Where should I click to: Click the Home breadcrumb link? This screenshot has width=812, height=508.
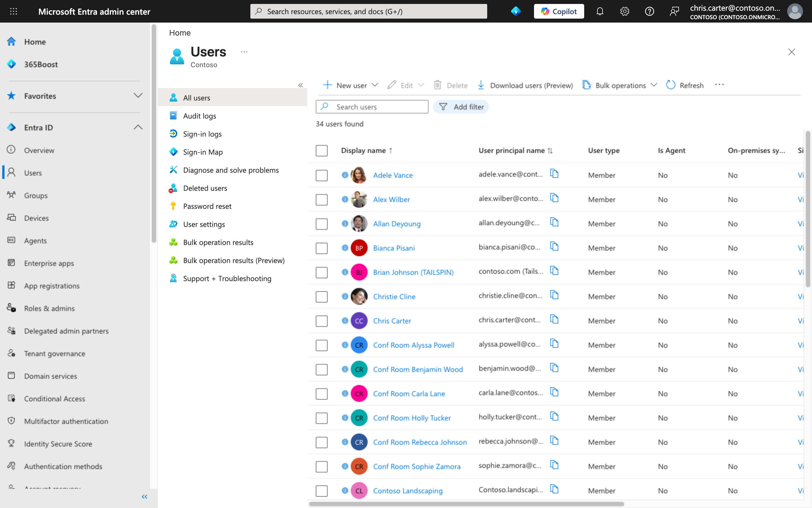[180, 32]
